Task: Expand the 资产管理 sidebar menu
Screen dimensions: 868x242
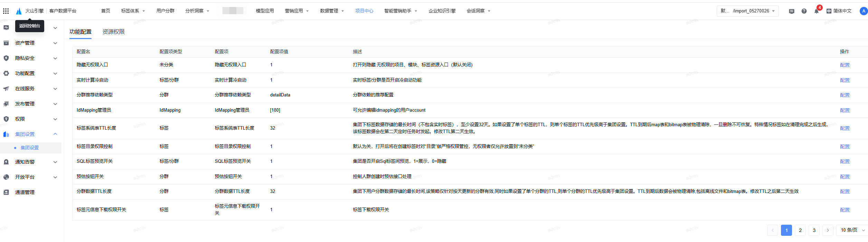Action: pos(55,43)
